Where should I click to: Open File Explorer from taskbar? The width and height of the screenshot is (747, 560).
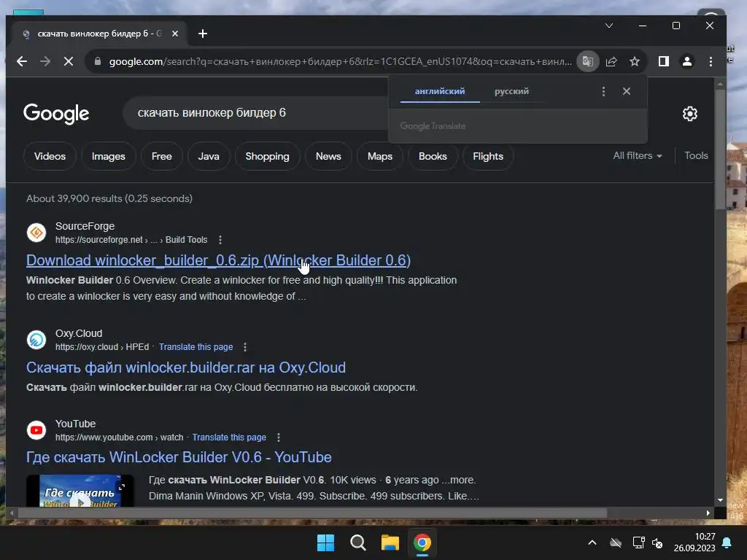coord(390,542)
